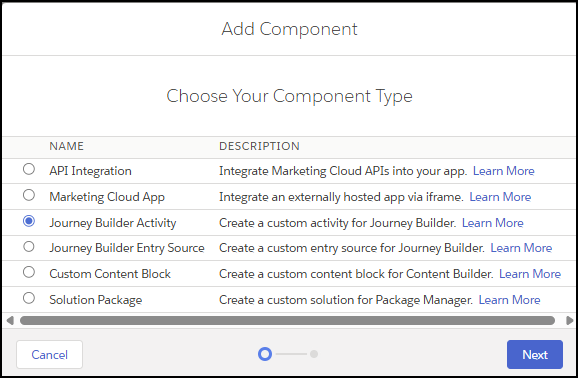The image size is (578, 378).
Task: Open Learn More link for API Integration
Action: pos(504,171)
